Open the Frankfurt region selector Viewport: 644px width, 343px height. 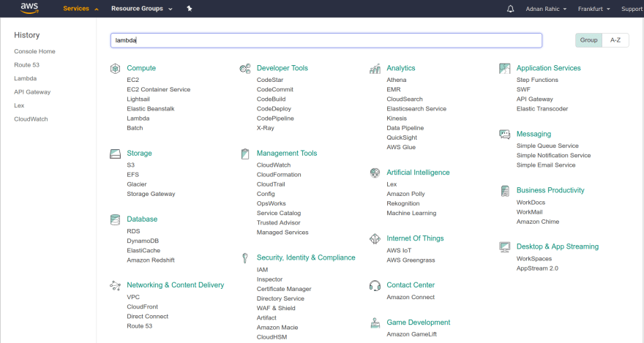(594, 9)
